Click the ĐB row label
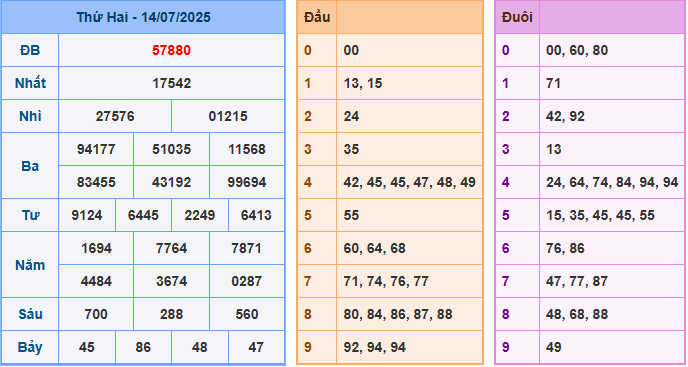688x367 pixels. (x=30, y=50)
